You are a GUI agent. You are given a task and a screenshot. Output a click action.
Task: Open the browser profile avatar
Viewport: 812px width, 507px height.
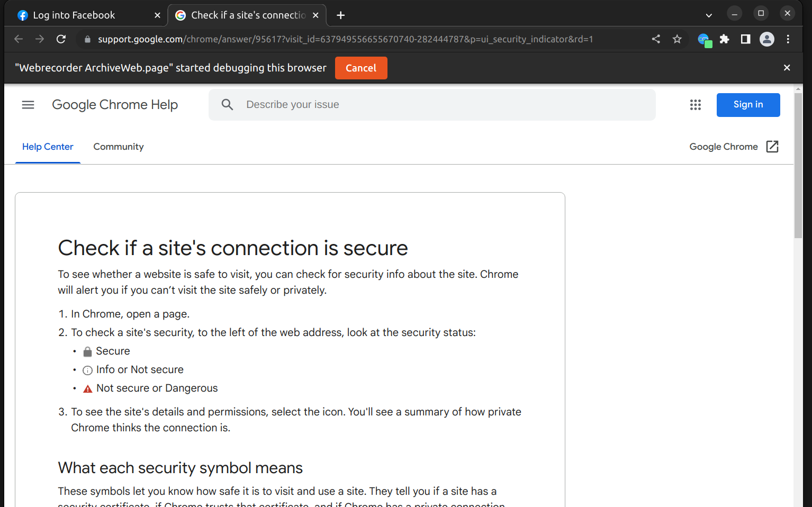(766, 39)
